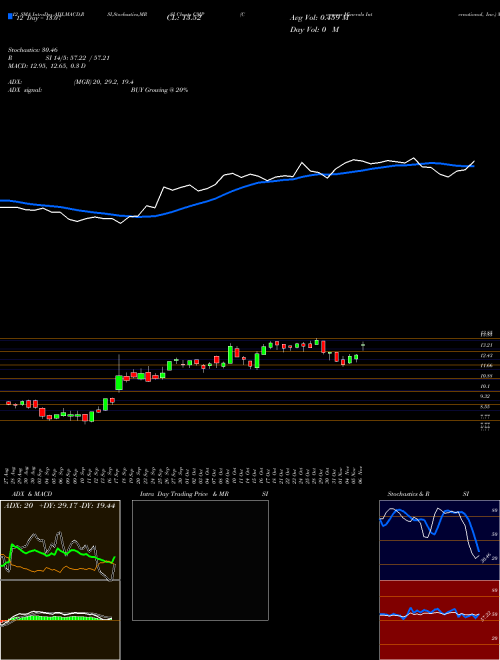Screen dimensions: 500x660
Task: Open the ADX indicator chart panel
Action: (60, 540)
